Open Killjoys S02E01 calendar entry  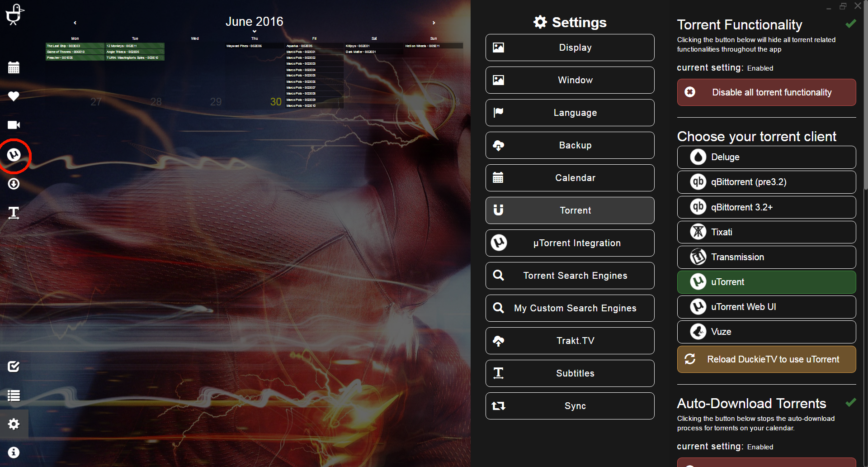374,46
